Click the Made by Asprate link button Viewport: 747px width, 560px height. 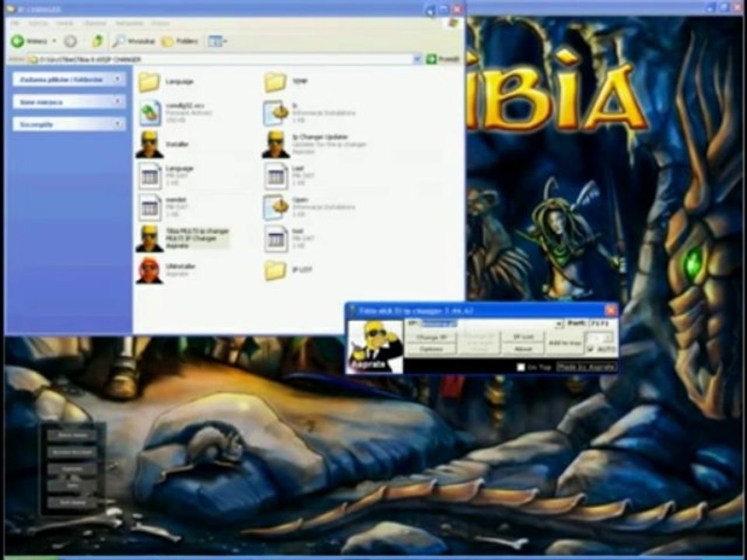click(x=587, y=367)
